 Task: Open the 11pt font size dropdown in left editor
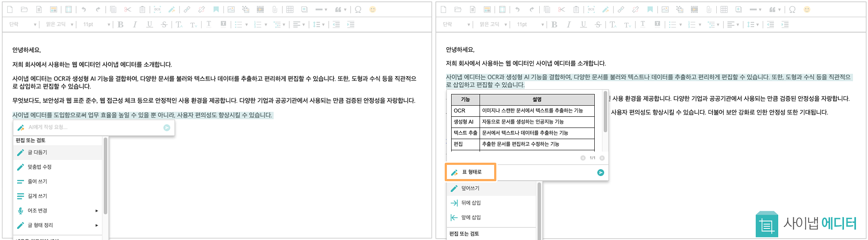click(96, 24)
